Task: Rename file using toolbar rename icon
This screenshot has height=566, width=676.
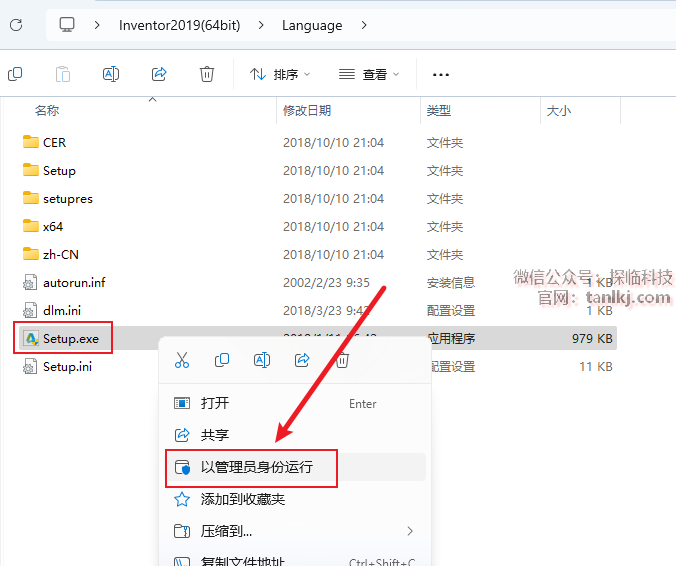Action: 111,74
